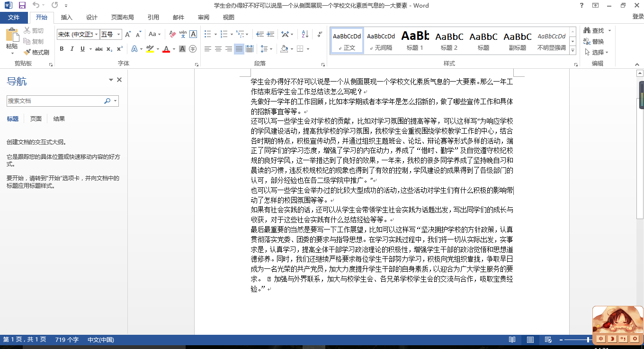Click the 登录 sign-in link

click(638, 17)
